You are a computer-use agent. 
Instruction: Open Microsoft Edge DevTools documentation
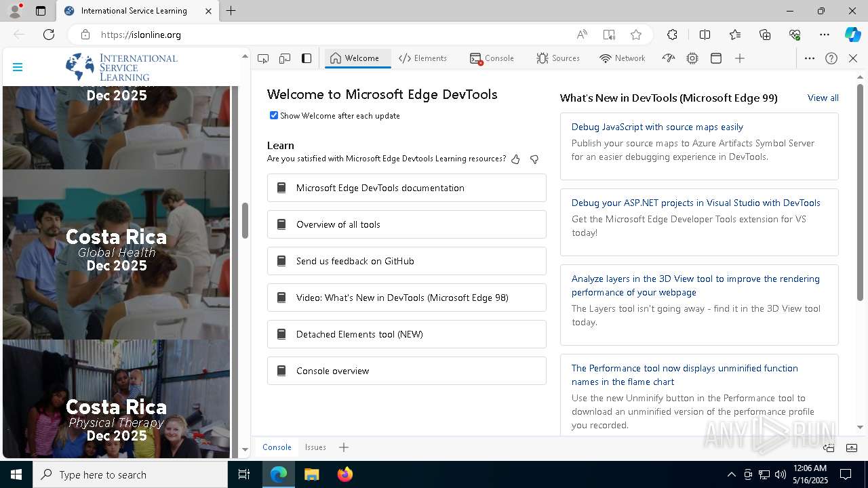click(406, 188)
